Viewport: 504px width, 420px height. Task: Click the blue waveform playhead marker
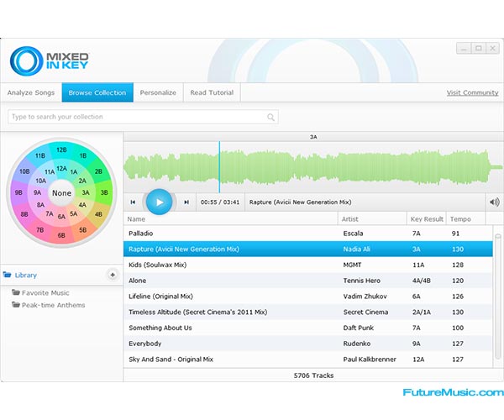pos(219,167)
